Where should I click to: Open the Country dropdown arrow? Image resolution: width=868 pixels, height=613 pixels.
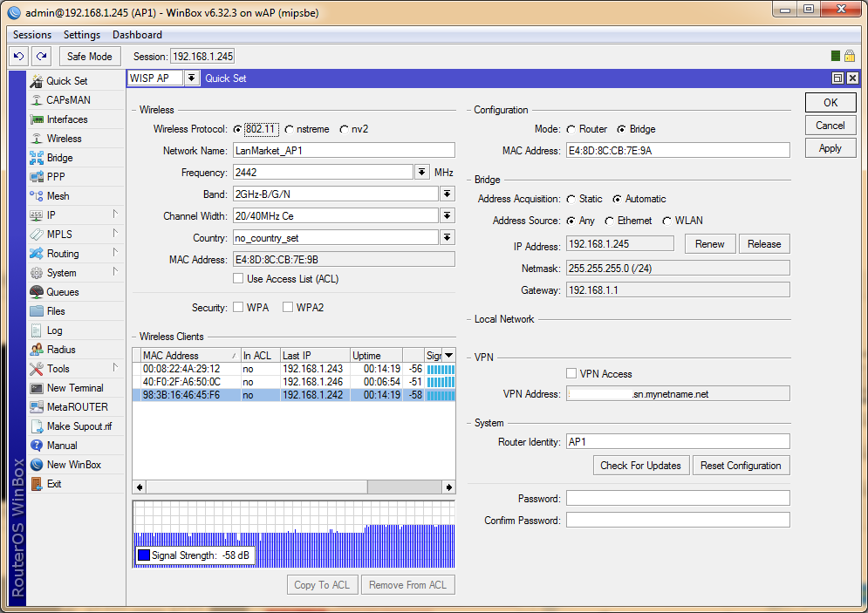(x=447, y=237)
